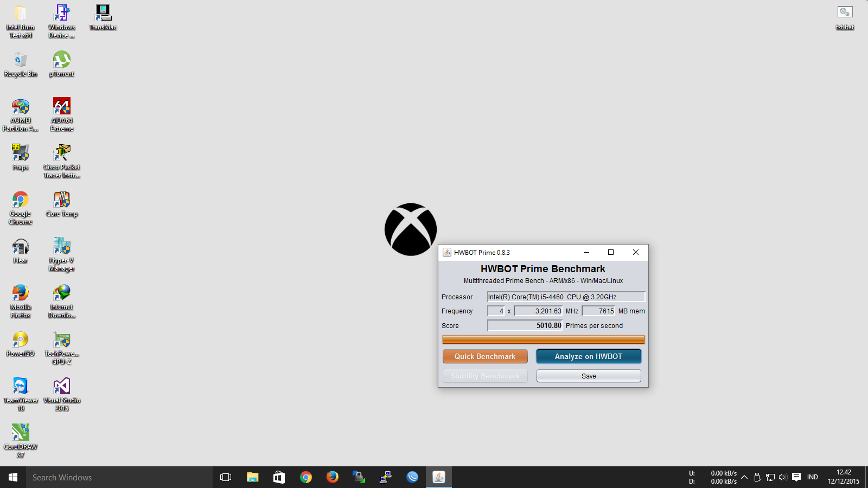The height and width of the screenshot is (488, 868).
Task: Click the Search Windows box
Action: [119, 477]
